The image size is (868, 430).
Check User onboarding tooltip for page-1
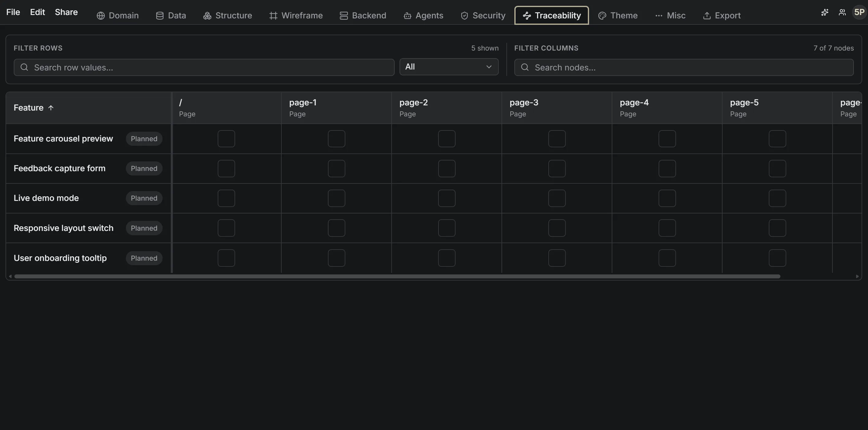click(336, 258)
